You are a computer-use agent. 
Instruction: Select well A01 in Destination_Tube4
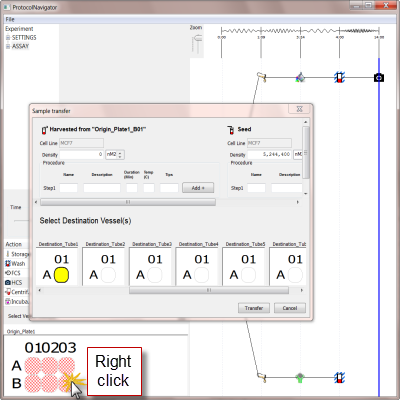coord(201,275)
